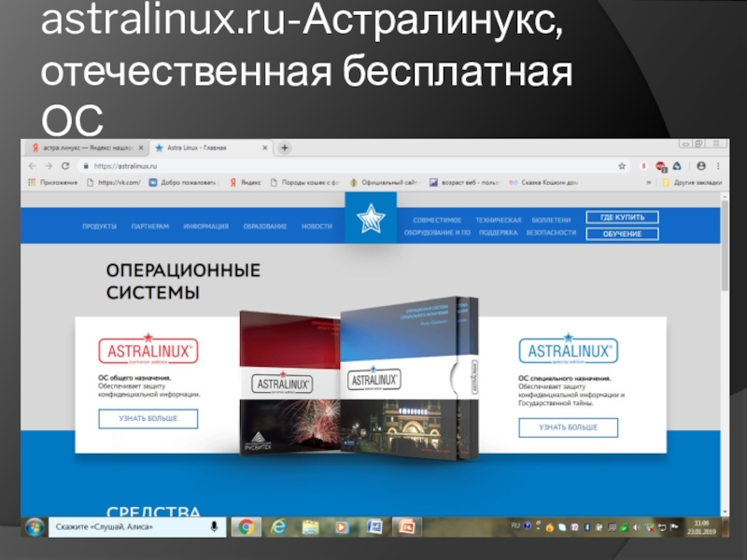Screen dimensions: 747x560
Task: Expand hidden bookmarks with double chevron
Action: click(x=648, y=182)
